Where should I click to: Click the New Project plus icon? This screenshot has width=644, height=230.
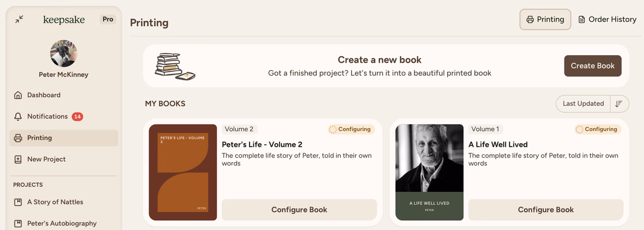tap(18, 159)
